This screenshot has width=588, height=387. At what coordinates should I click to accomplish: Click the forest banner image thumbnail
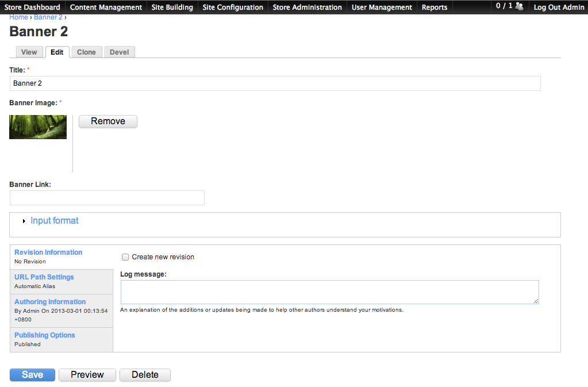coord(38,127)
